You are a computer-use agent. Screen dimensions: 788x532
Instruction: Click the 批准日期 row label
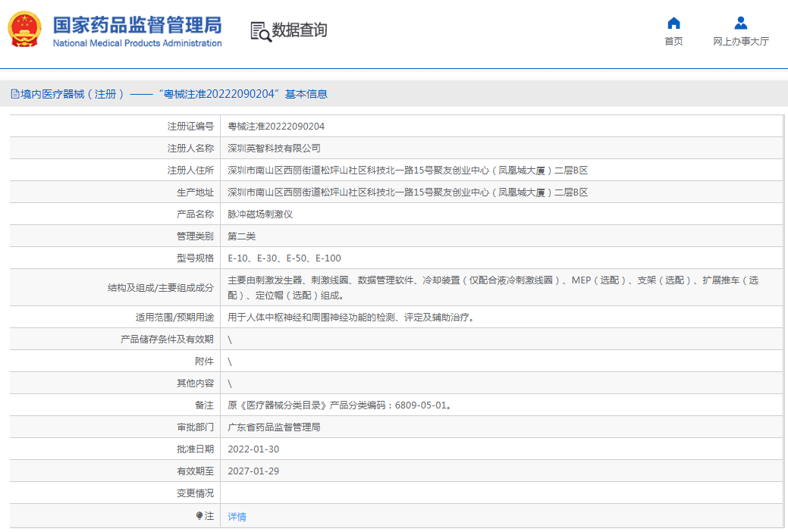point(195,449)
